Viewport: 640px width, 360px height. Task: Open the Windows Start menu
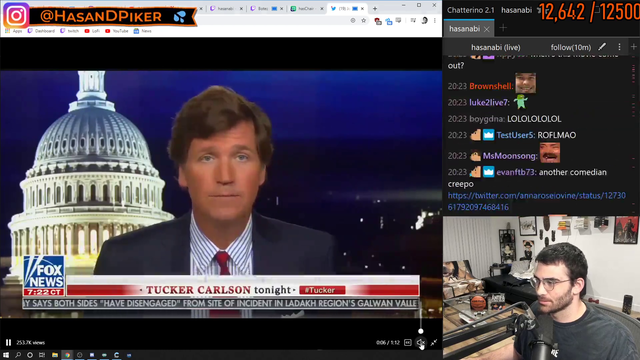6,355
